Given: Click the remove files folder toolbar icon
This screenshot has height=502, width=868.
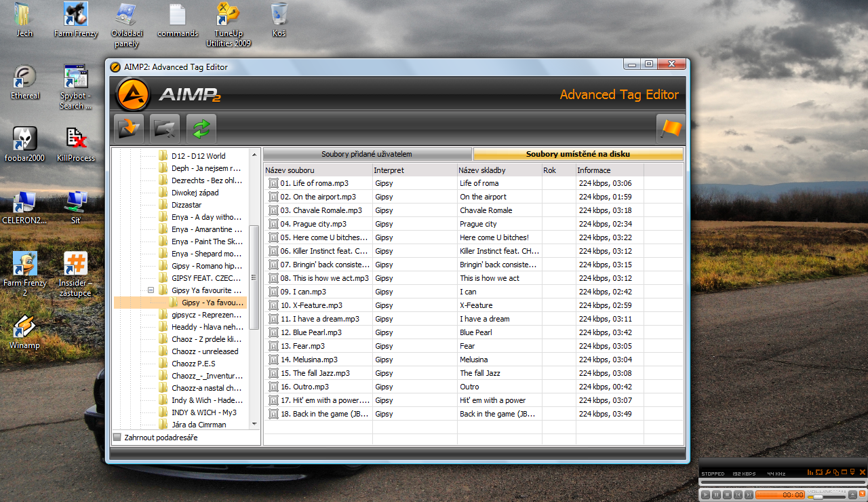Looking at the screenshot, I should [x=165, y=128].
